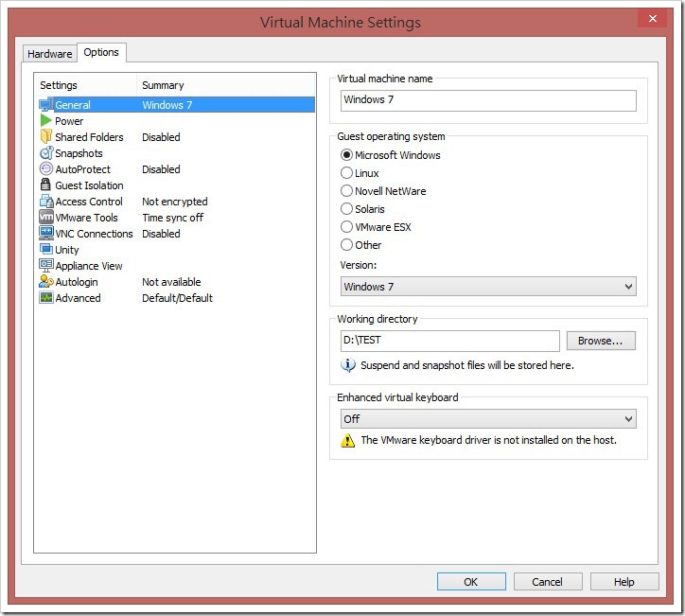Click the OK button
685x616 pixels.
click(471, 582)
